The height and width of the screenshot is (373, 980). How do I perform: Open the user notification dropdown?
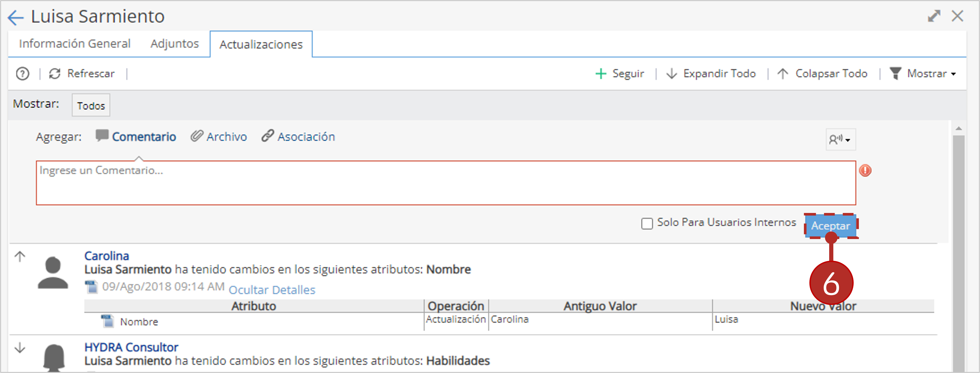click(840, 140)
